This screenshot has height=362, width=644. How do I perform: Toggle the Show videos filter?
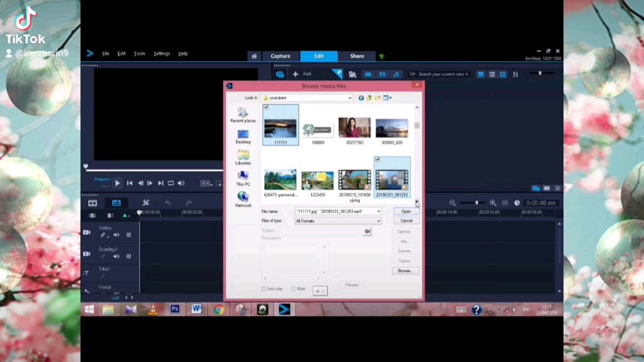click(368, 74)
